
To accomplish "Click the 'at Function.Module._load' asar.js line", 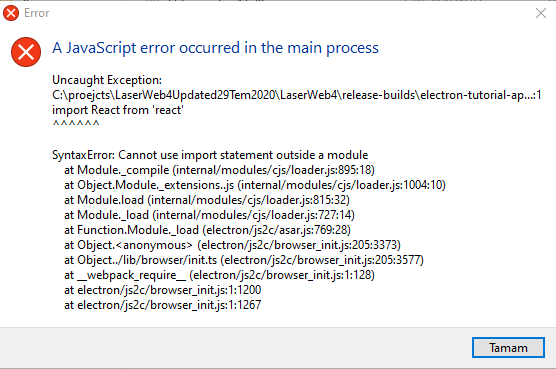I will pos(207,230).
